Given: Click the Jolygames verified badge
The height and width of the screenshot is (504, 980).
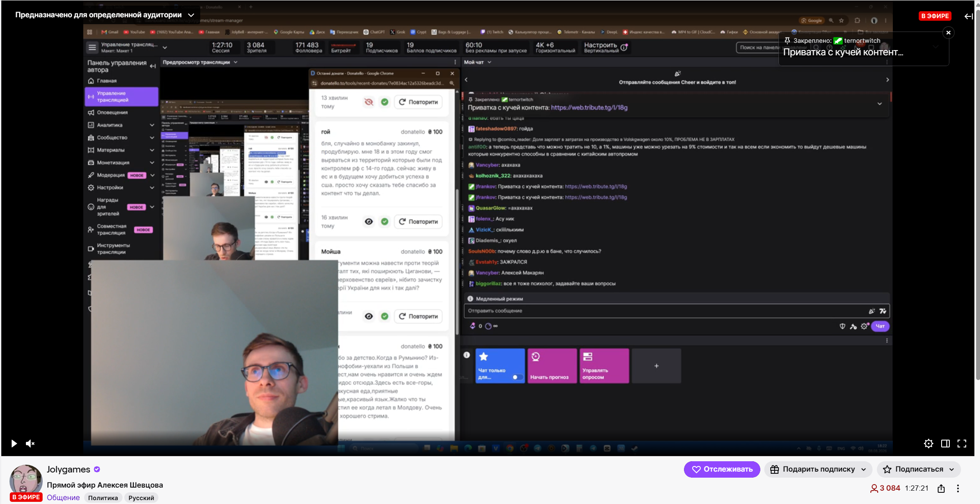Looking at the screenshot, I should point(97,469).
